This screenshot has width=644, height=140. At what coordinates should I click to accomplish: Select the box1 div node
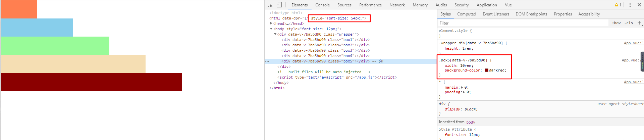tap(326, 40)
